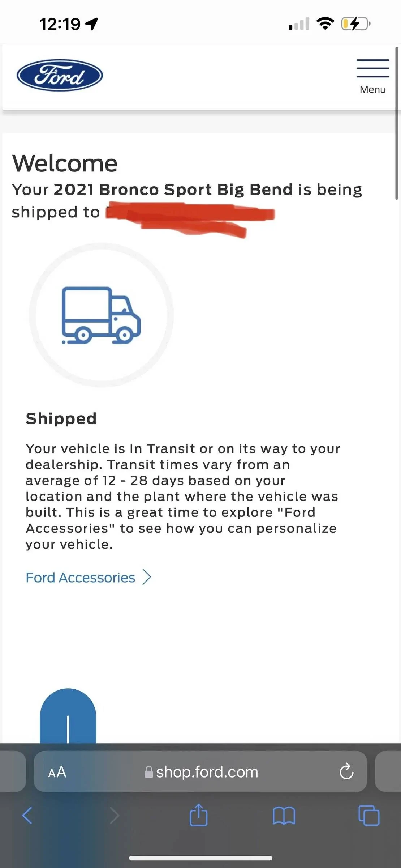Screen dimensions: 401x868
Task: Tap the shop.ford.com address field
Action: pos(207,772)
